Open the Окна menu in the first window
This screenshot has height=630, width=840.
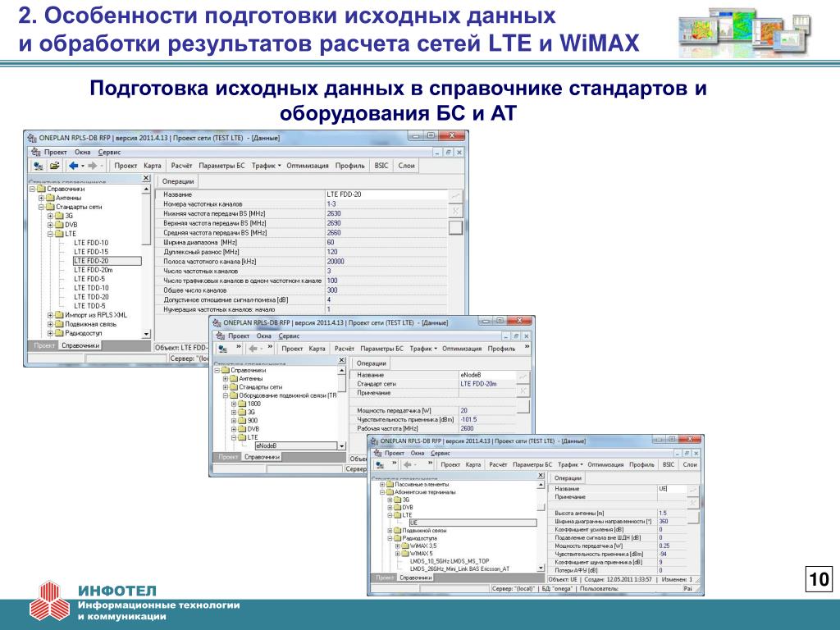(83, 152)
